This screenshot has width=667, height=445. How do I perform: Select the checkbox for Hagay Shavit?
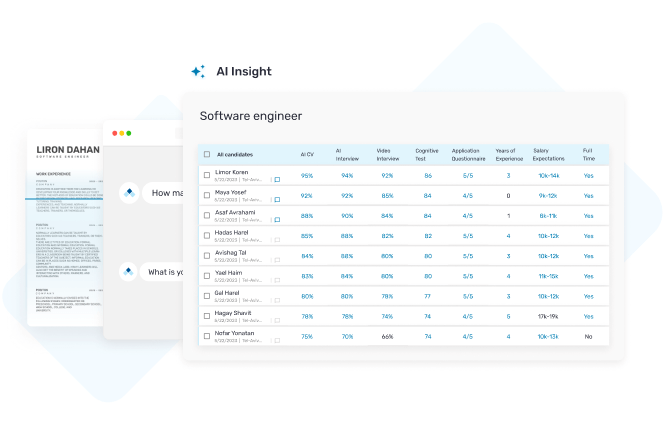(x=207, y=316)
